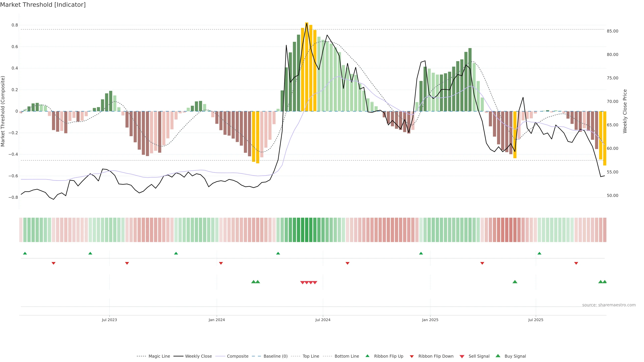The image size is (644, 362).
Task: Toggle the Magic Line legend entry
Action: (159, 356)
